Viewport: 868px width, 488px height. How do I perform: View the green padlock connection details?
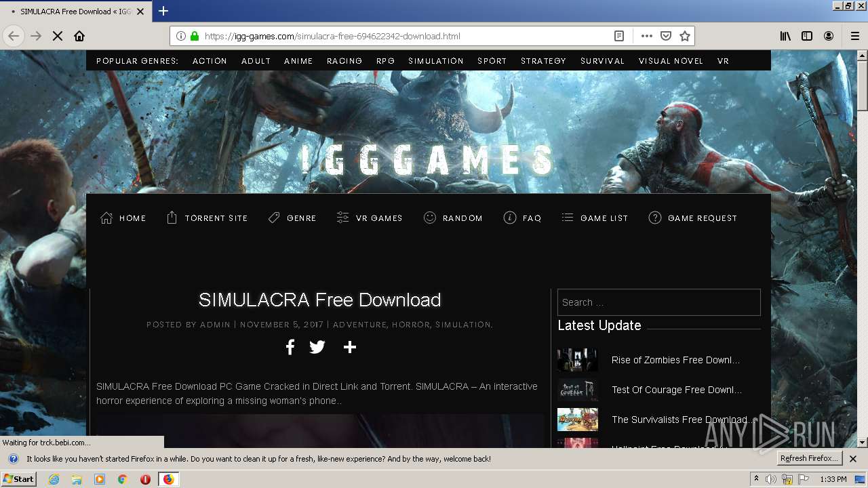195,36
